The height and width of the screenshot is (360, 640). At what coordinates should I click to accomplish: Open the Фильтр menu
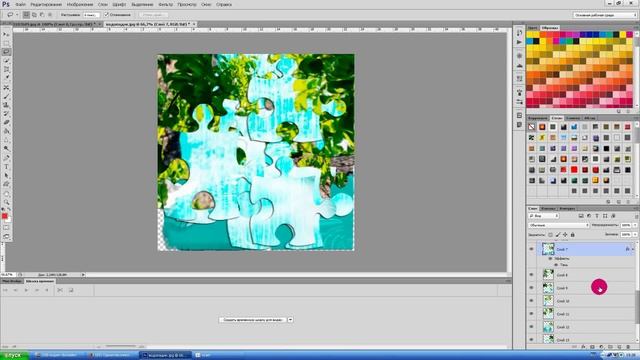tap(165, 4)
